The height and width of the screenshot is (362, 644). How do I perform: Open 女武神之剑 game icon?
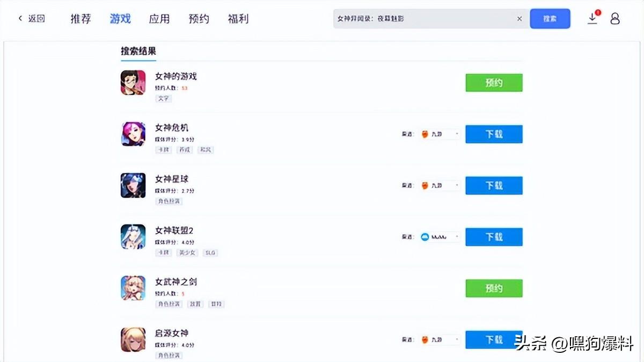pos(133,288)
